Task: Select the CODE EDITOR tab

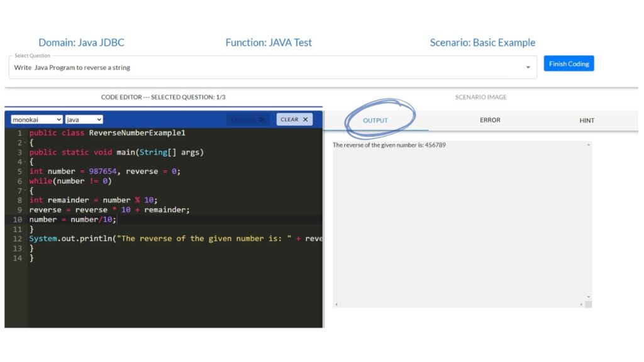Action: [163, 97]
